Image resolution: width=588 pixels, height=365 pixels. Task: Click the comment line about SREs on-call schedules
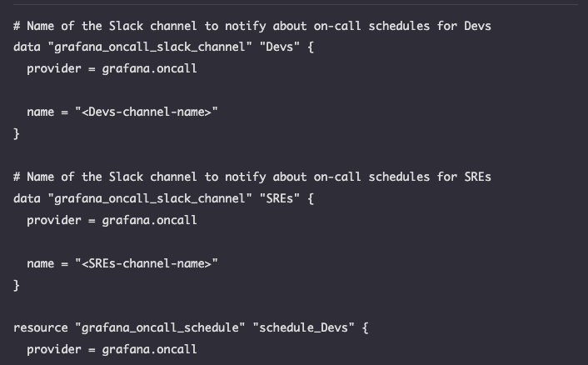[x=252, y=177]
